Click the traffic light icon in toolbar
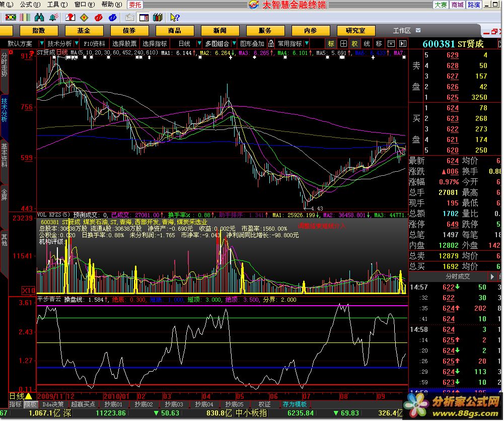Screen dimensions: 504x421 [x=10, y=17]
